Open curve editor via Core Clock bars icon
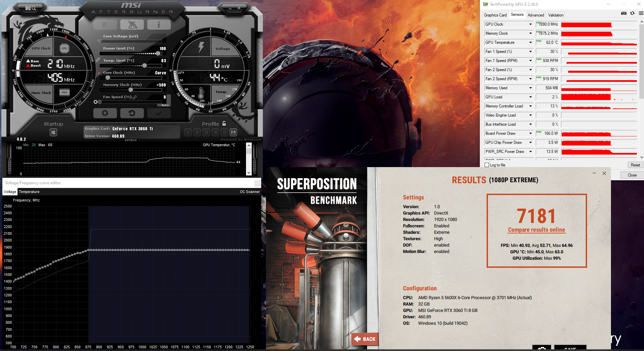 (99, 73)
